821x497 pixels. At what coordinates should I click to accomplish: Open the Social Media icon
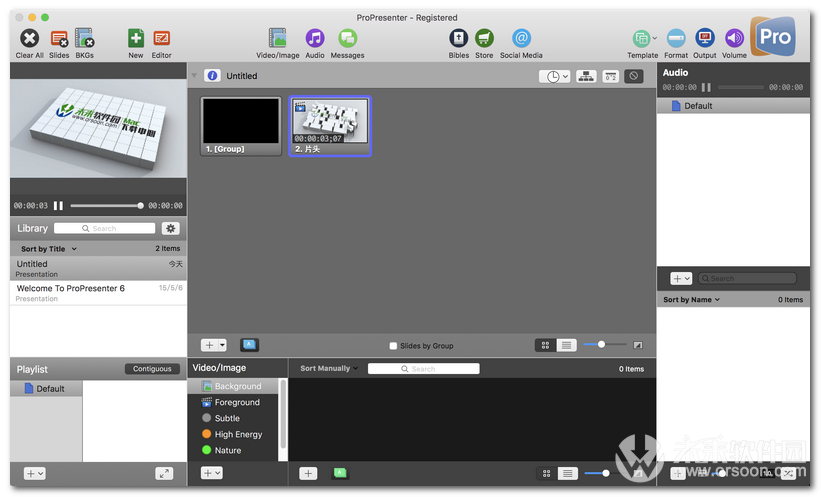[x=521, y=39]
